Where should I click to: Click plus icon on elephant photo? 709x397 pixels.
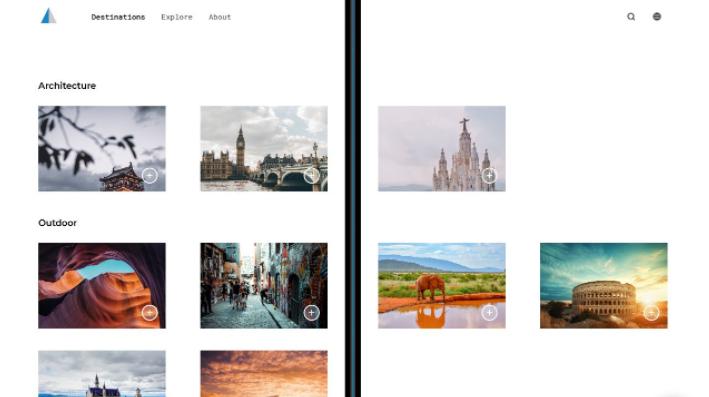489,312
